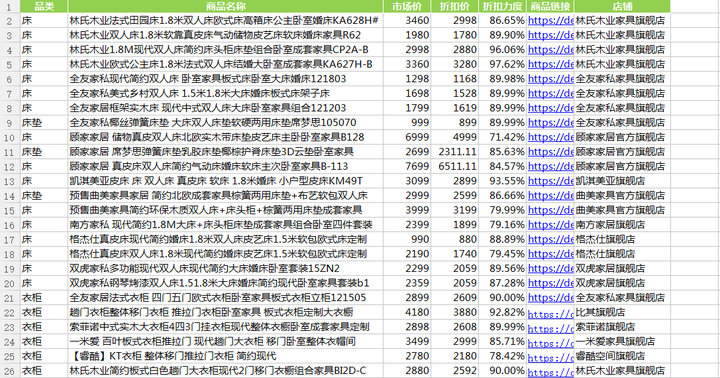The height and width of the screenshot is (378, 720).
Task: Click the 衣柜 category cell in row 21
Action: (x=44, y=298)
